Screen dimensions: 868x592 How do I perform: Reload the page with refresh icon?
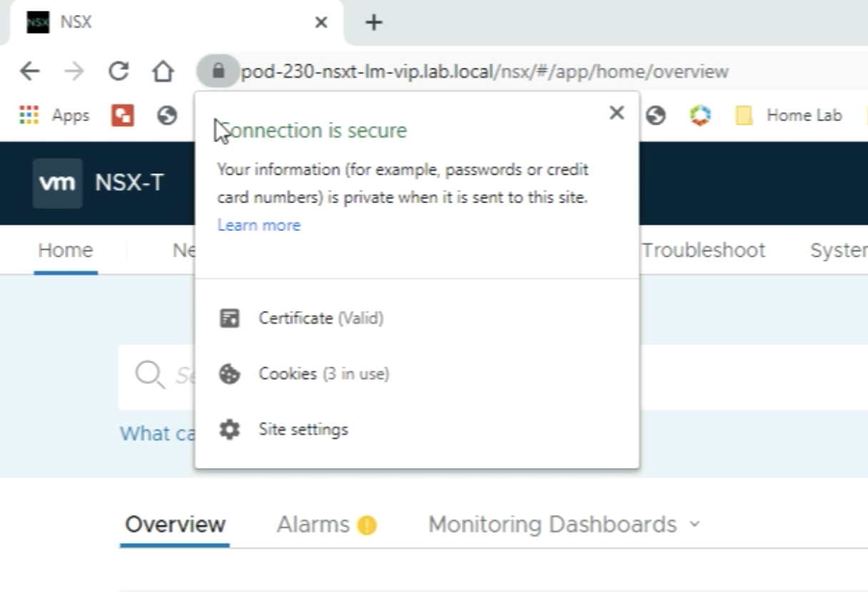coord(118,71)
